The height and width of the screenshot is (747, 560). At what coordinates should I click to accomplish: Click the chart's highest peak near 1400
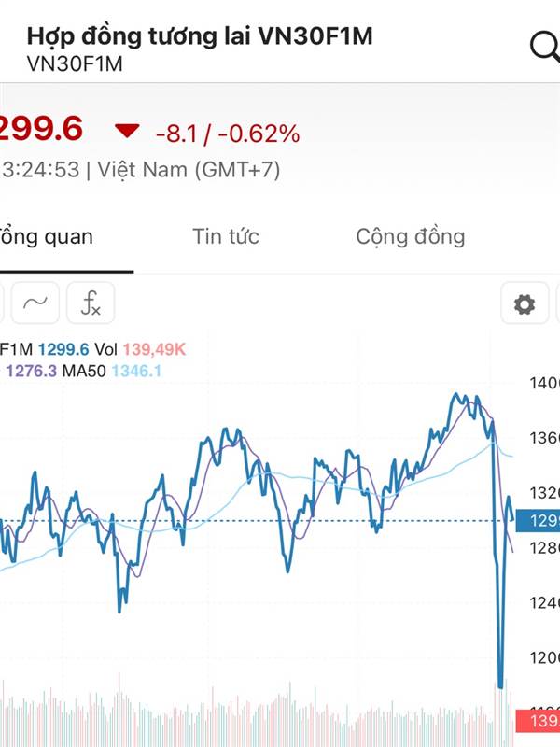[x=455, y=394]
